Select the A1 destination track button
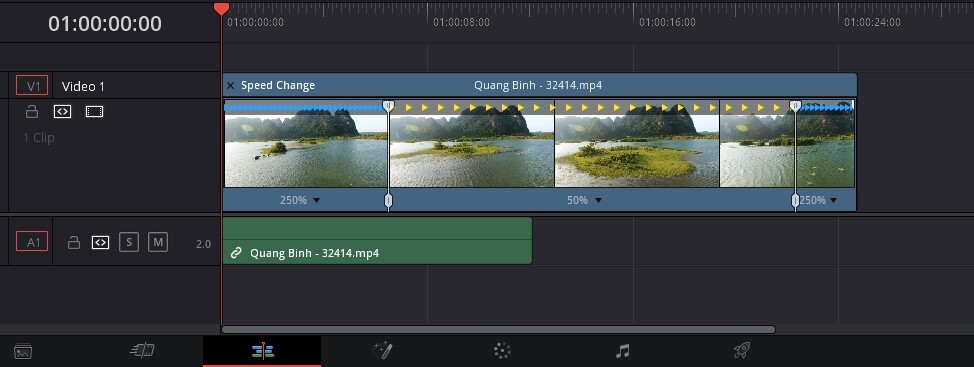The height and width of the screenshot is (367, 974). (x=32, y=242)
